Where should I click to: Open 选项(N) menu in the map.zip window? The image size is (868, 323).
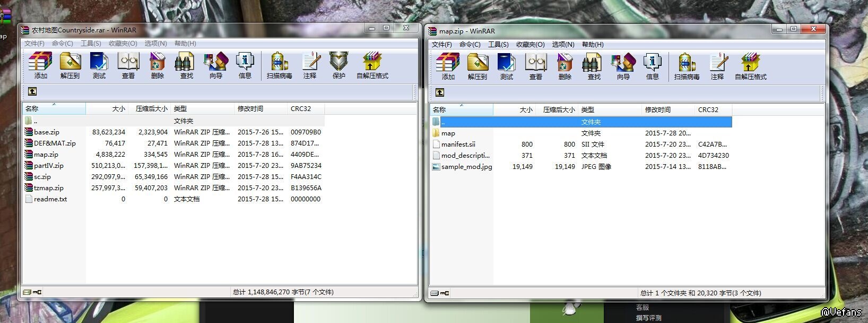click(x=563, y=45)
